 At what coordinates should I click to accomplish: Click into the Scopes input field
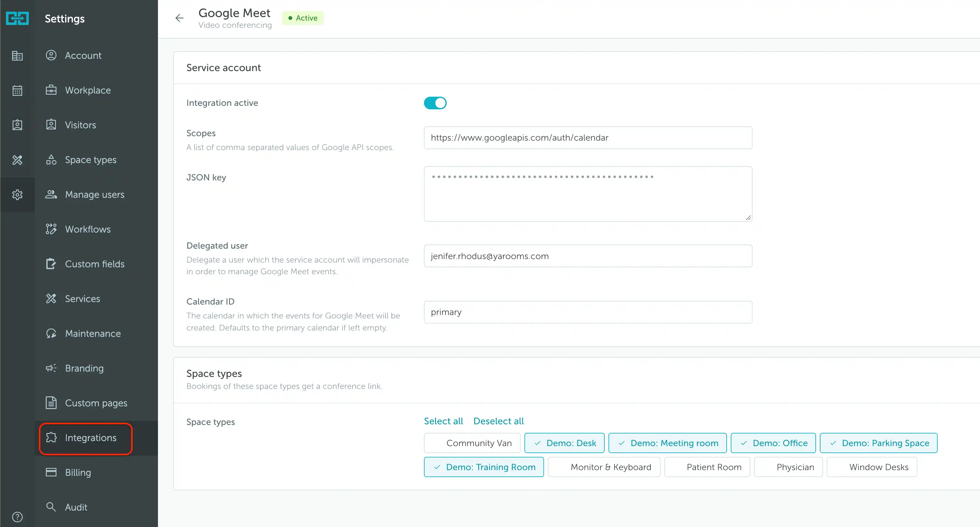coord(588,138)
